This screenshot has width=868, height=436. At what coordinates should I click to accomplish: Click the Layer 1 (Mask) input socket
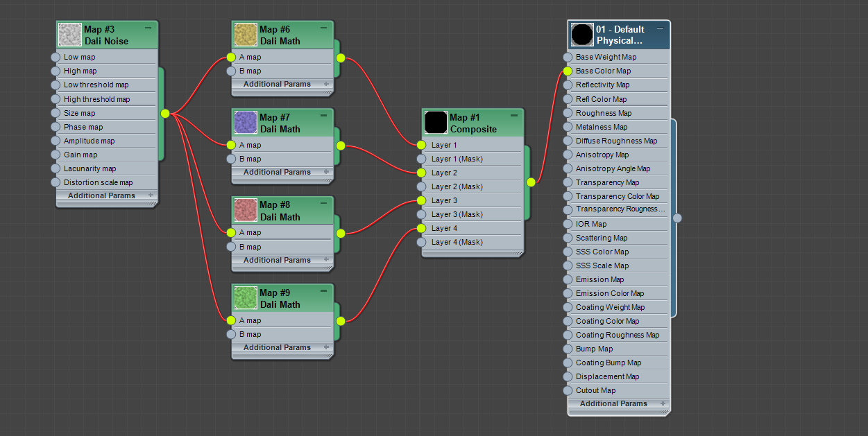click(421, 159)
